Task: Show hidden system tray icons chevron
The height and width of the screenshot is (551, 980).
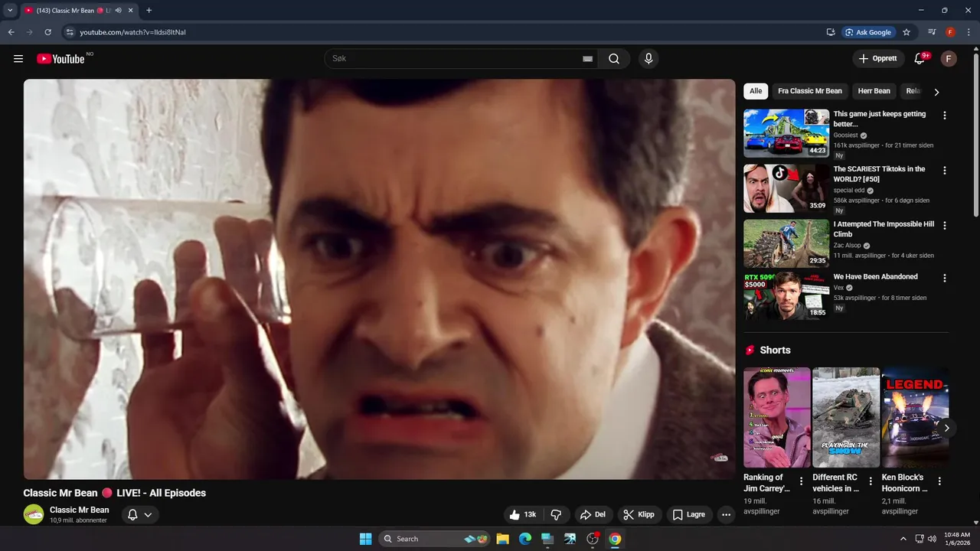Action: 903,539
